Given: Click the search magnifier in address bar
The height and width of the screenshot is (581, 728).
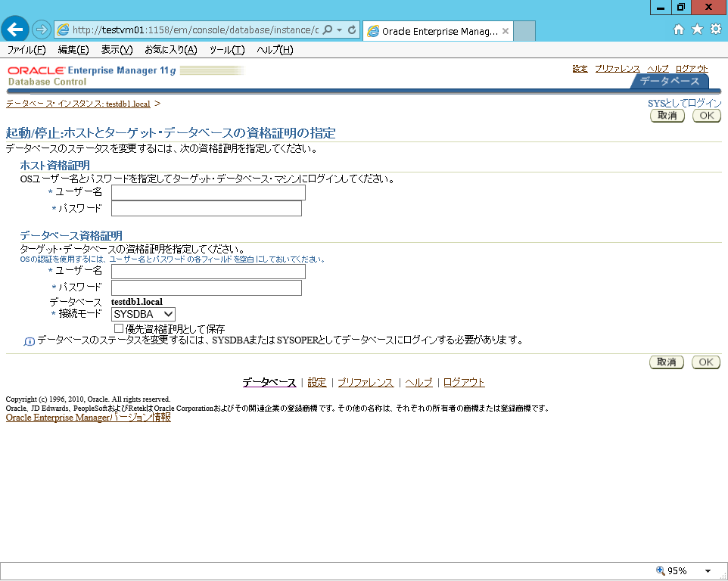Looking at the screenshot, I should pos(328,30).
